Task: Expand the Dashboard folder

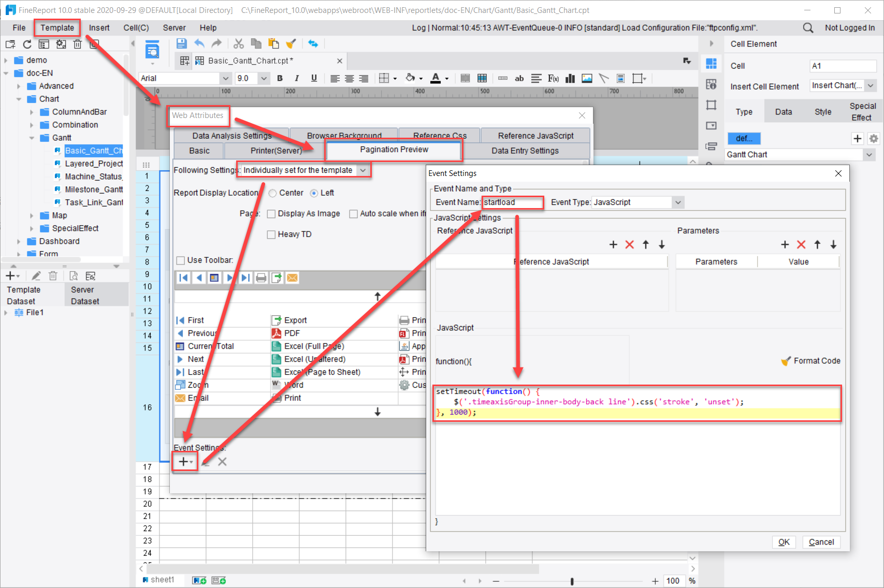Action: click(x=19, y=241)
